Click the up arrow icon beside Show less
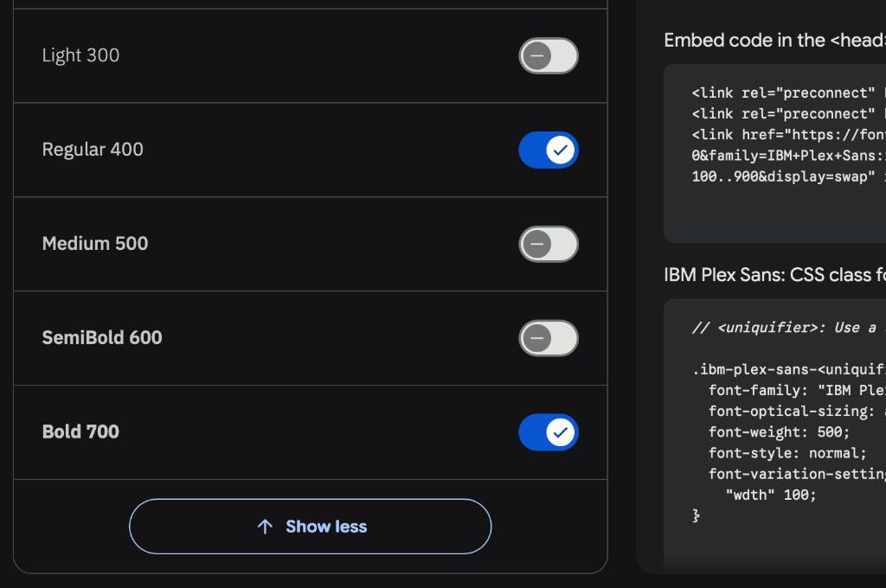Screen dimensions: 886x588 tap(265, 527)
